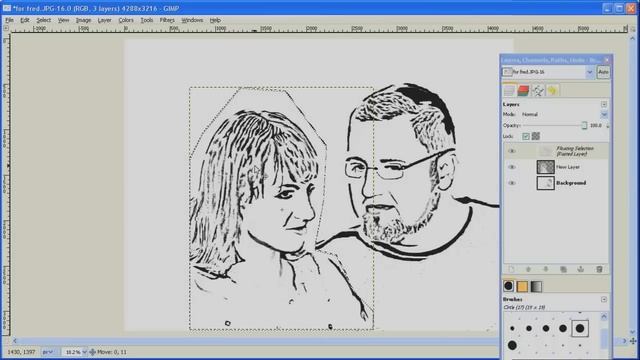Click the opacity slider handle

point(584,125)
